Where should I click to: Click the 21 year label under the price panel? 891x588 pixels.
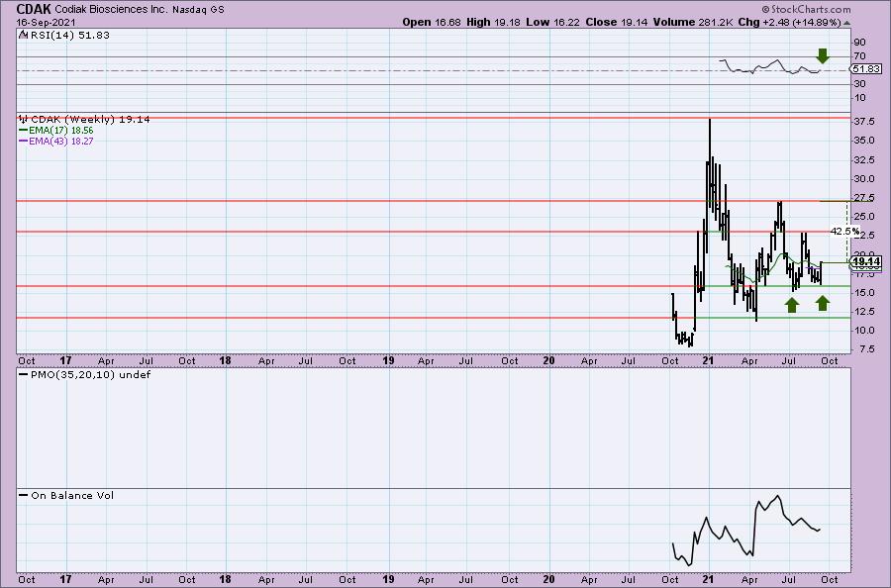(x=708, y=360)
